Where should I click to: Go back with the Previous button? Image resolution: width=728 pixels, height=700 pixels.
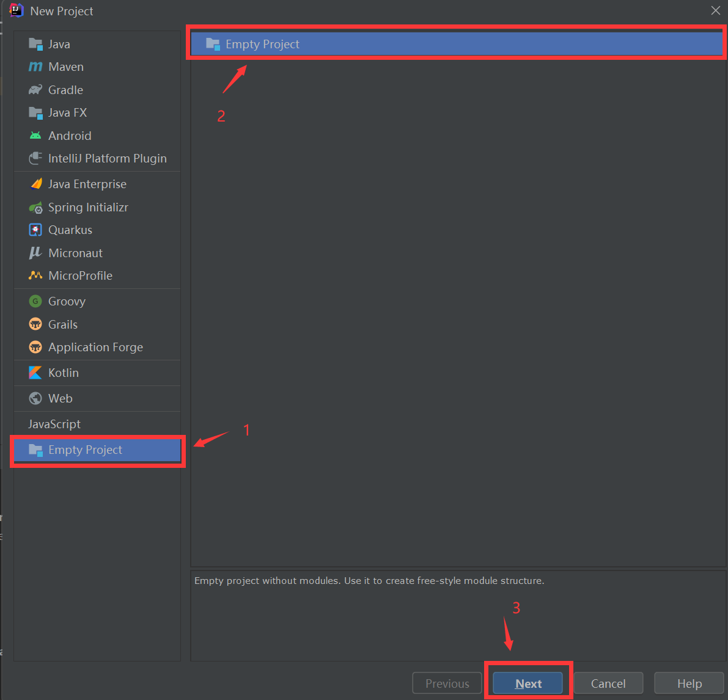point(447,684)
